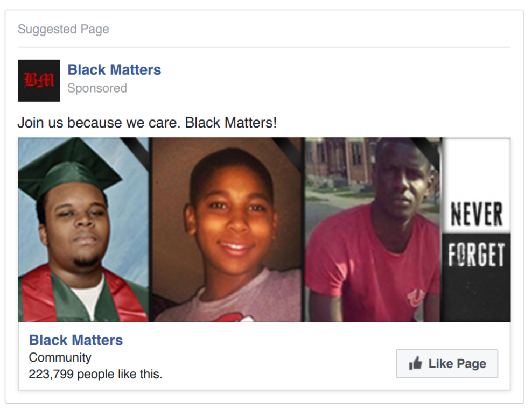
Task: Click the logo printed on the red t-shirt
Action: (415, 297)
